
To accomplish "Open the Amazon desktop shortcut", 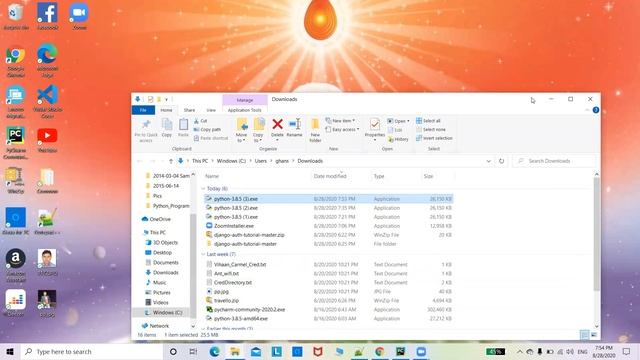I will pyautogui.click(x=16, y=265).
